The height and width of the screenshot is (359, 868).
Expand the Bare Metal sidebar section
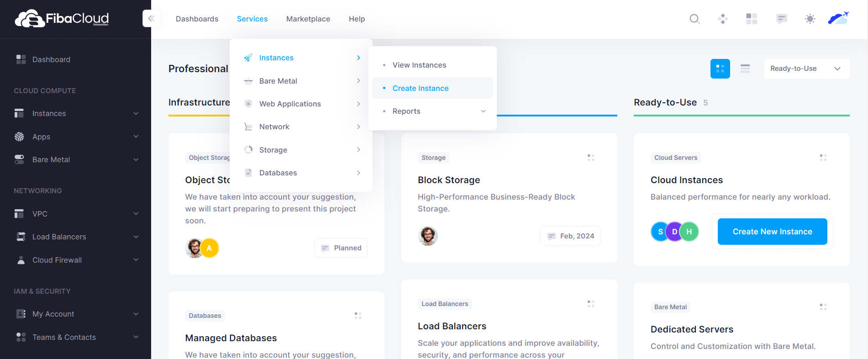pyautogui.click(x=76, y=159)
